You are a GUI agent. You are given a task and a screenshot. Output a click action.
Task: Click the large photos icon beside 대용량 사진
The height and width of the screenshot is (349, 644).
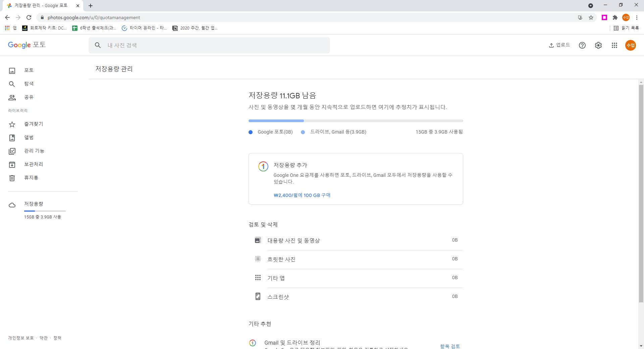(258, 240)
